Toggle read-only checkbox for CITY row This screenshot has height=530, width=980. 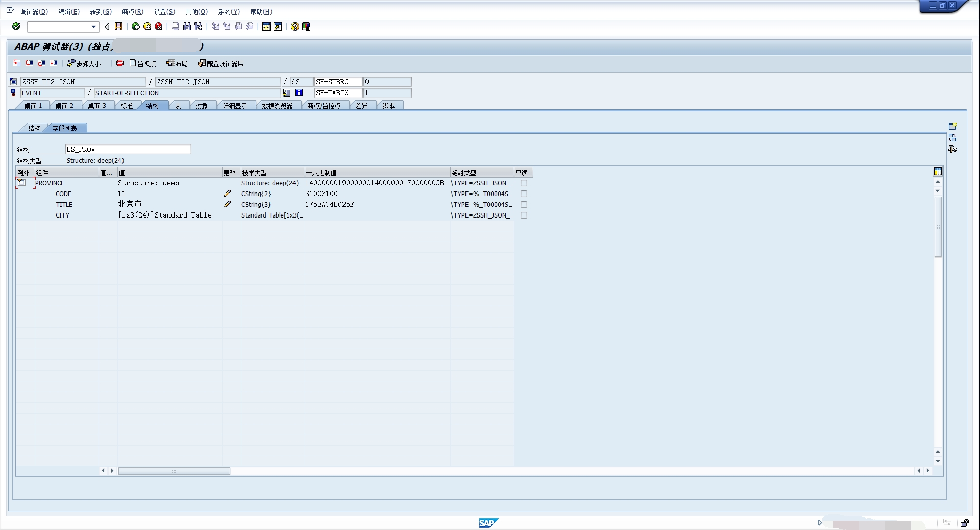(x=524, y=215)
